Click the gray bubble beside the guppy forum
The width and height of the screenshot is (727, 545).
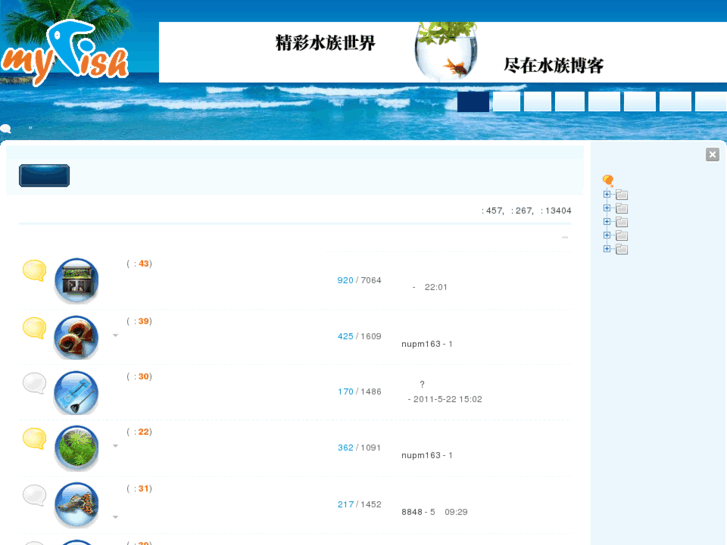click(x=35, y=495)
